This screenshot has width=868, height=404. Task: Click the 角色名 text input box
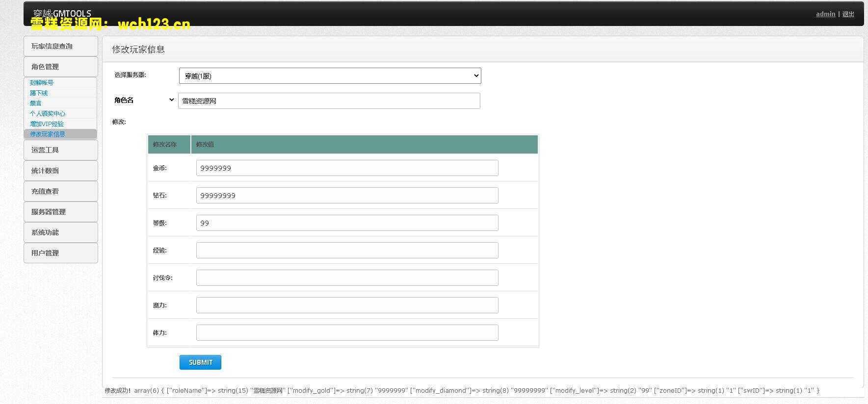(x=329, y=101)
